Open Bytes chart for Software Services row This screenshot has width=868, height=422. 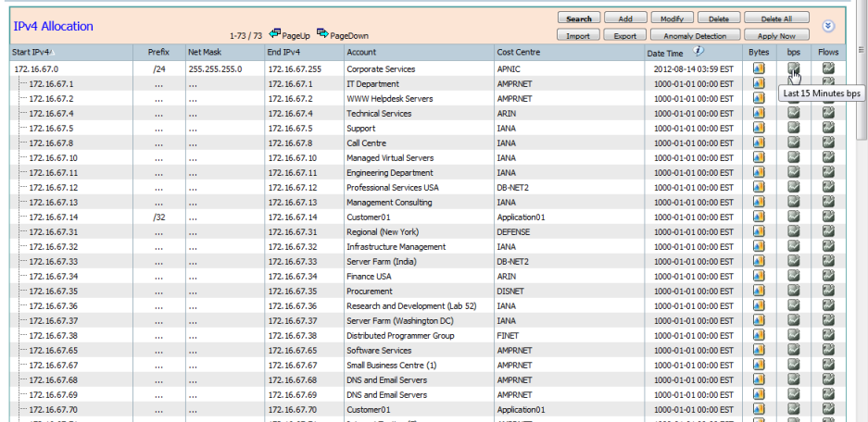759,350
